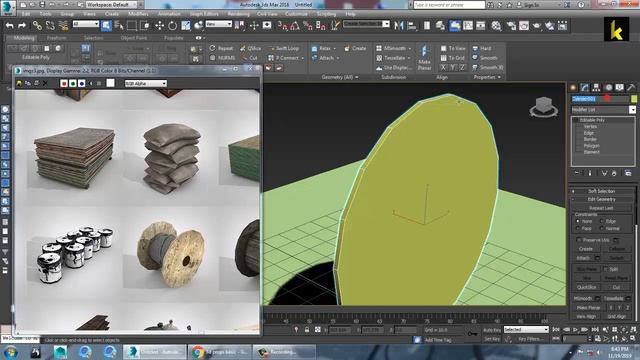Click the Render Setup icon
This screenshot has height=360, width=640.
[x=511, y=26]
